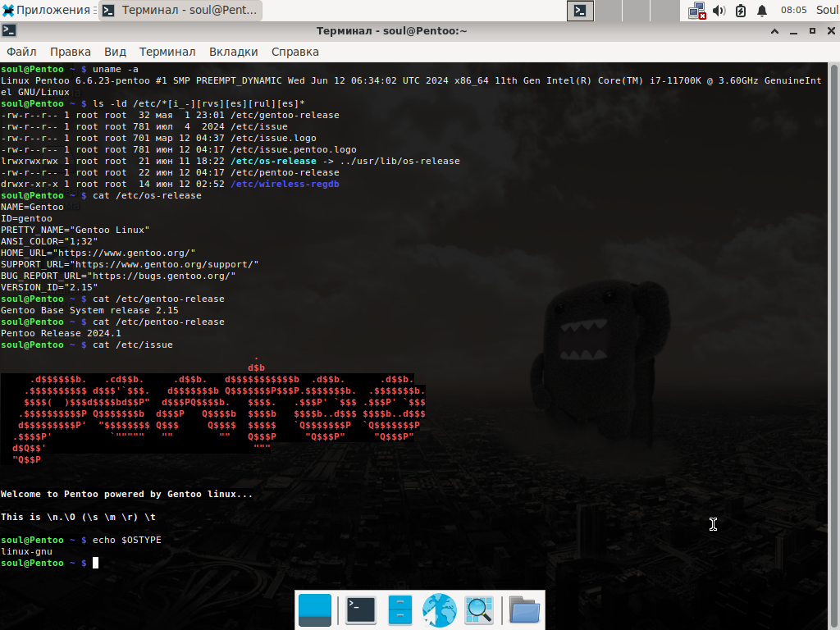Open the network connection tray icon
Image resolution: width=840 pixels, height=630 pixels.
coord(697,10)
